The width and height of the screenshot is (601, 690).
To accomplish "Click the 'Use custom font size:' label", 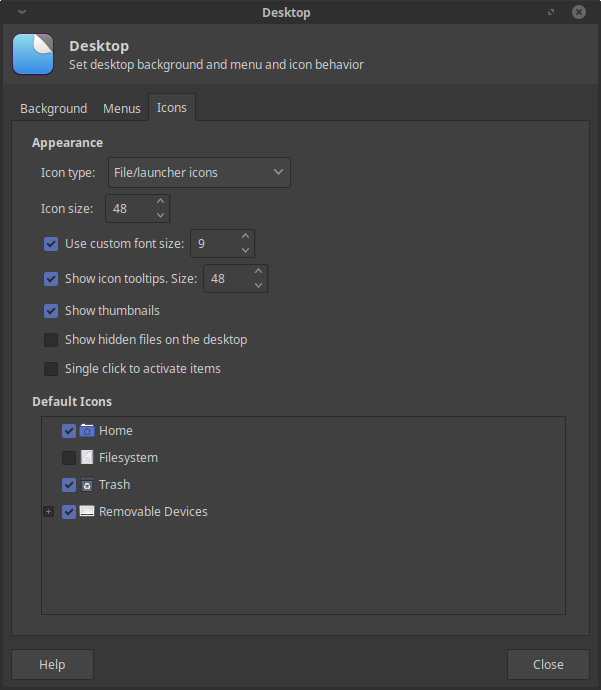I will pos(125,244).
